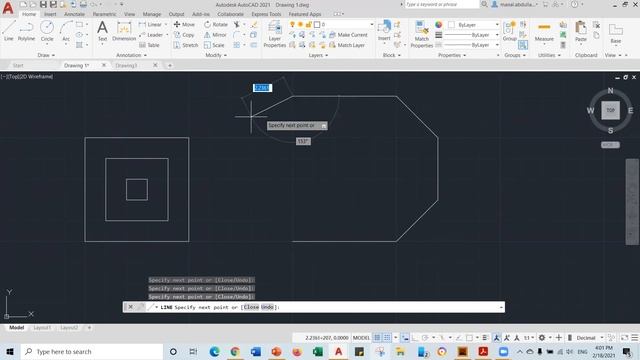
Task: Choose the Move command
Action: tap(184, 24)
